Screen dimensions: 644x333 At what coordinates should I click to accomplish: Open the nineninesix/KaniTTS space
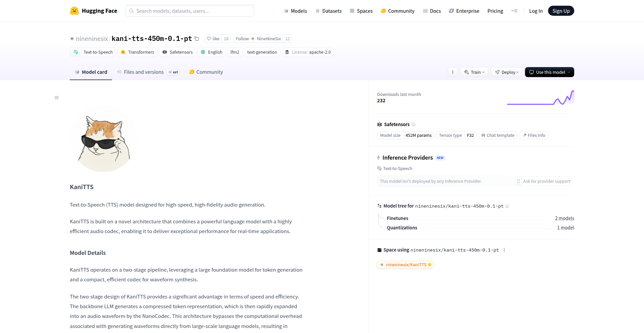pos(406,265)
